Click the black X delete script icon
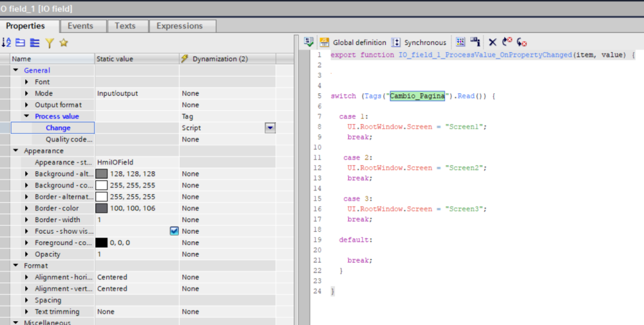Image resolution: width=644 pixels, height=325 pixels. [493, 42]
